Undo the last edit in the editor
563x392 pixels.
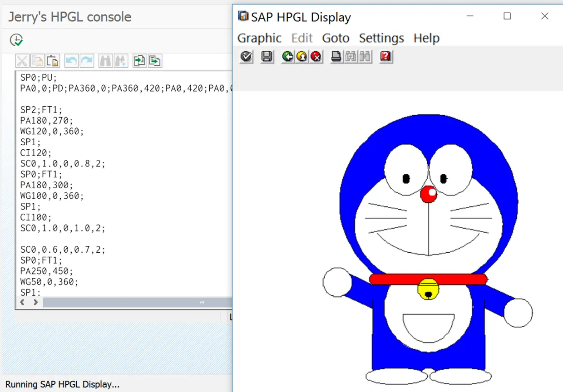[x=71, y=61]
